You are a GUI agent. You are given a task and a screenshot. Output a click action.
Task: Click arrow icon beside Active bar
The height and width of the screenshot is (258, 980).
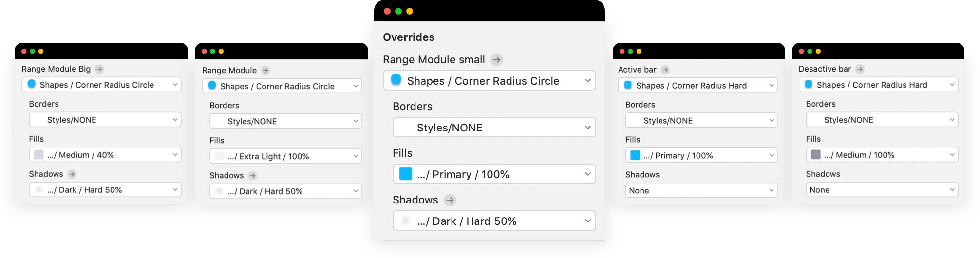[665, 70]
